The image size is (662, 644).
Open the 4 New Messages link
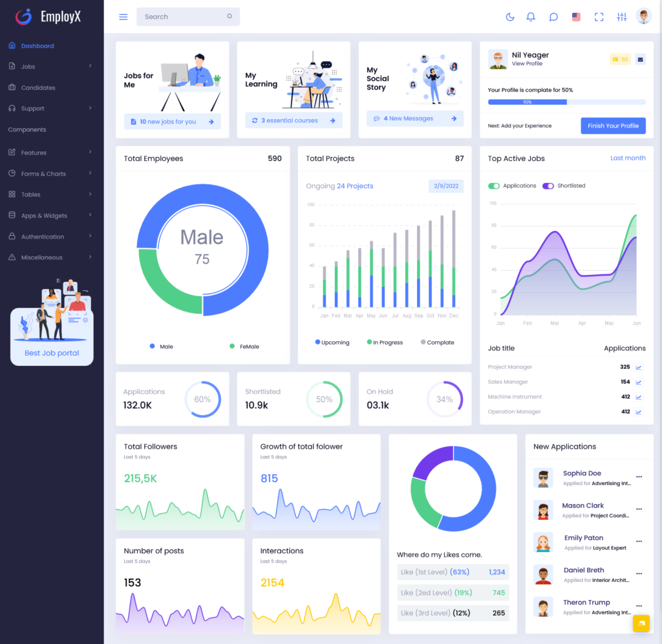[414, 119]
